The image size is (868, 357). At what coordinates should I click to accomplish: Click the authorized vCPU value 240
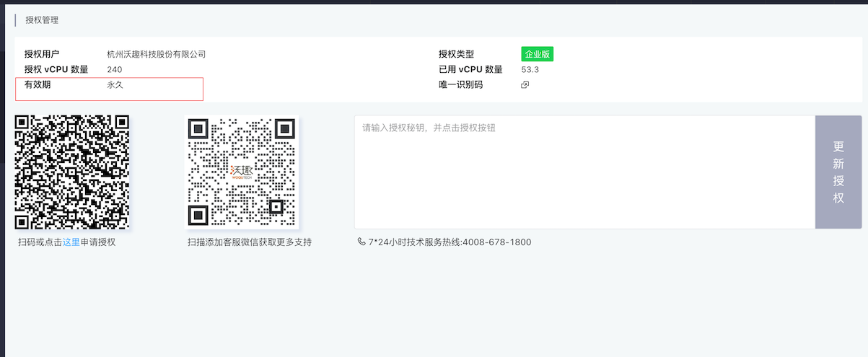(x=115, y=69)
